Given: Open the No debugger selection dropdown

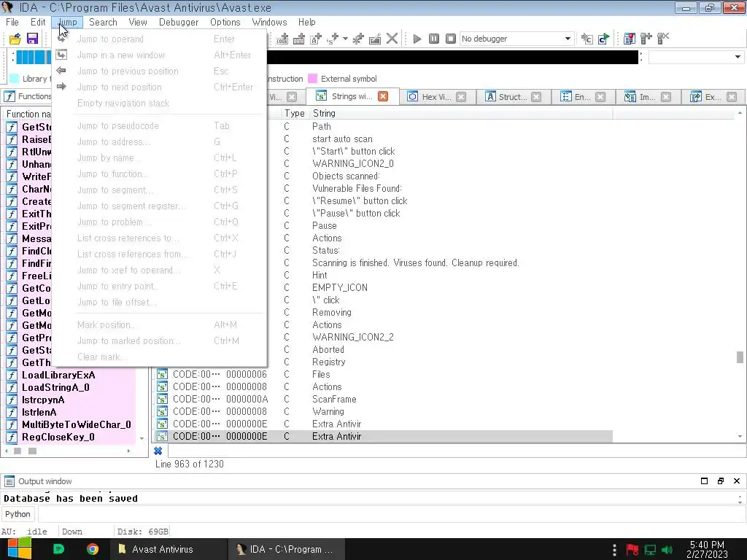Looking at the screenshot, I should click(516, 39).
